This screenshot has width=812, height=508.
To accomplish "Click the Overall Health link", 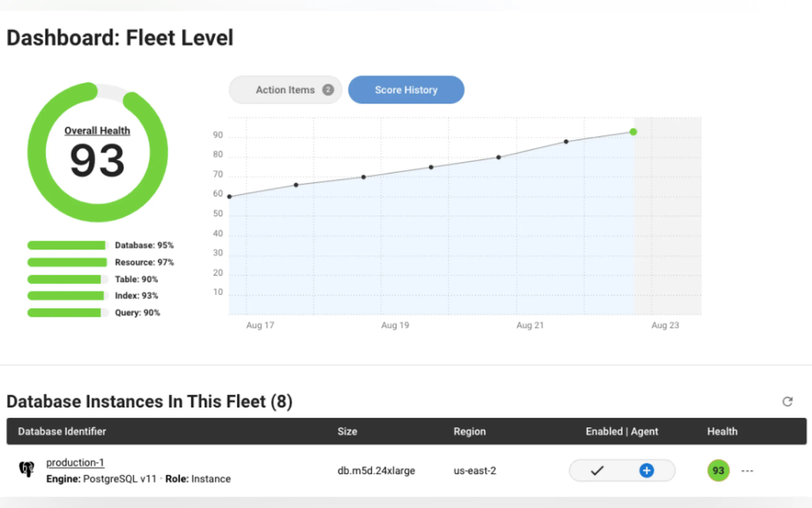I will (x=97, y=131).
